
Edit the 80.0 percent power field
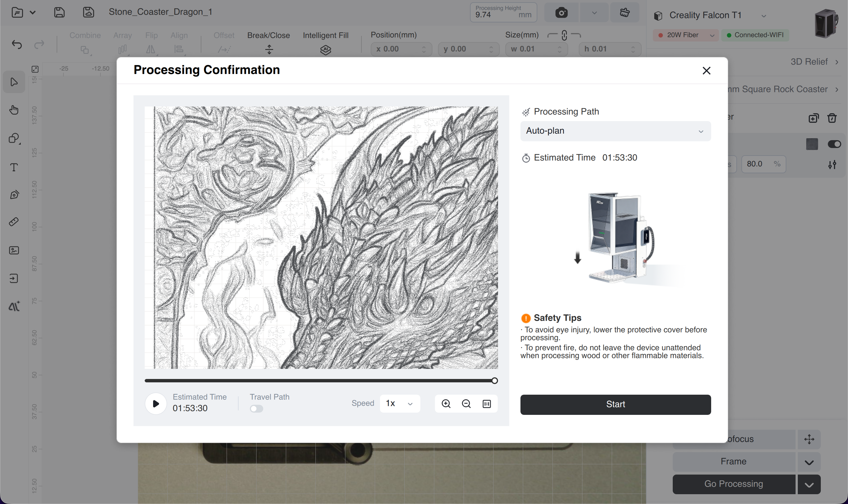763,164
